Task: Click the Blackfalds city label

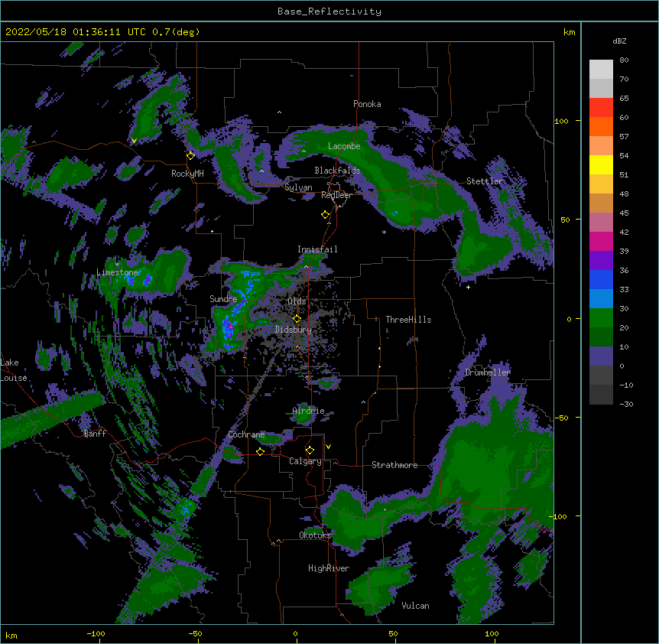Action: coord(337,171)
